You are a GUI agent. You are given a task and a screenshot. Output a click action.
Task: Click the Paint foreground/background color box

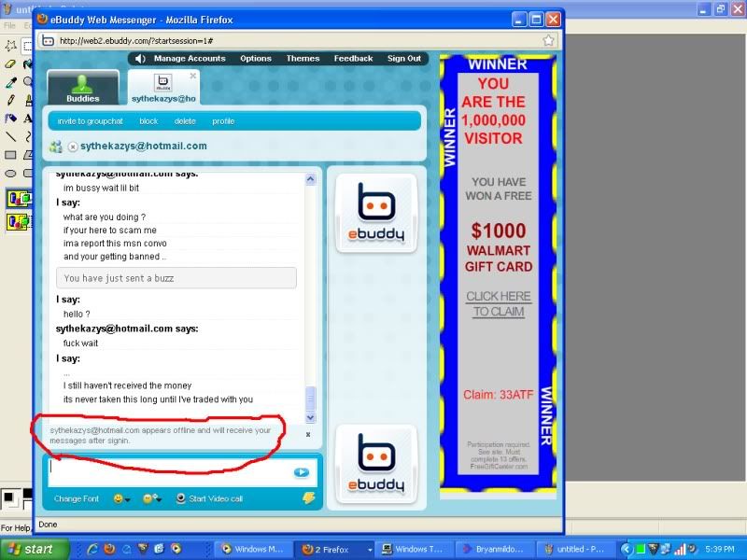16,500
